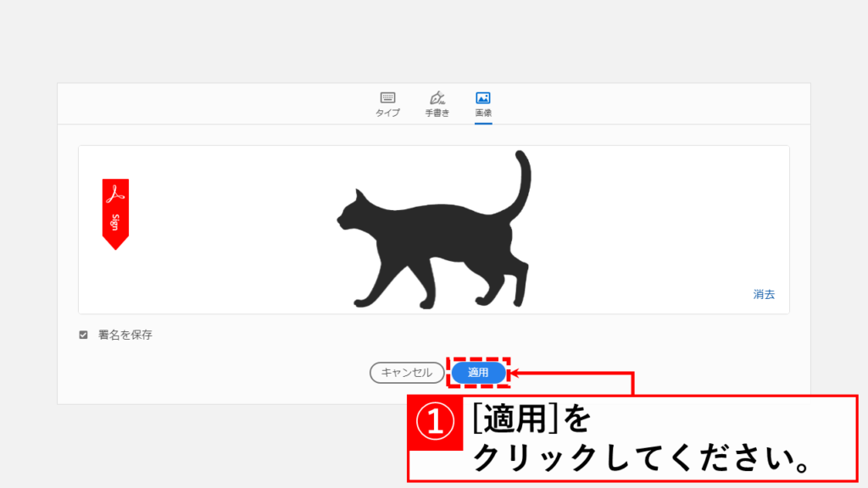Click the black cat signature image
Viewport: 868px width, 488px height.
pyautogui.click(x=435, y=230)
